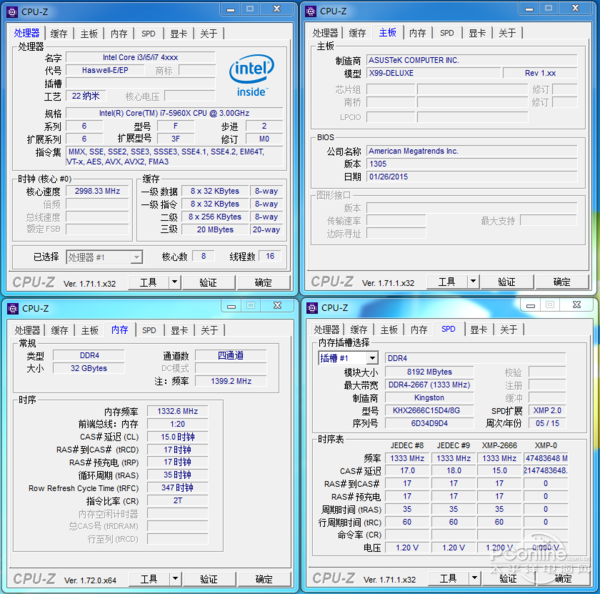600x594 pixels.
Task: Open 关于 tab in the memory window
Action: coord(209,330)
